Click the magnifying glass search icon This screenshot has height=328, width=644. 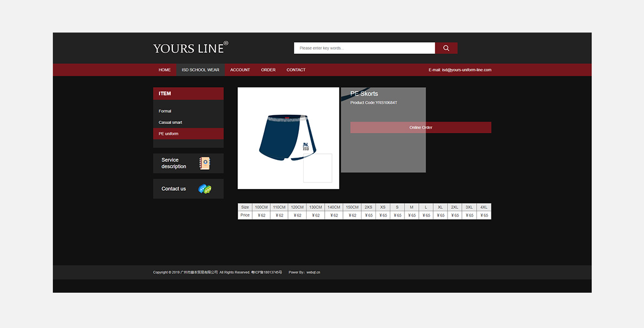[446, 48]
